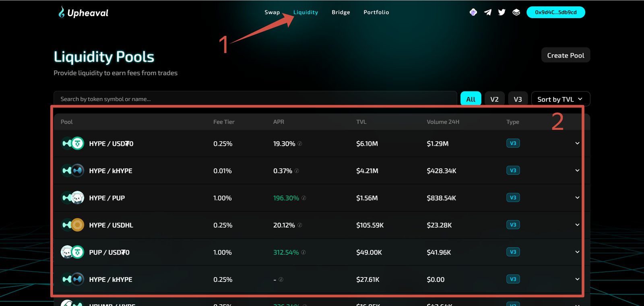Click the pool search input field
Image resolution: width=644 pixels, height=306 pixels.
click(255, 99)
